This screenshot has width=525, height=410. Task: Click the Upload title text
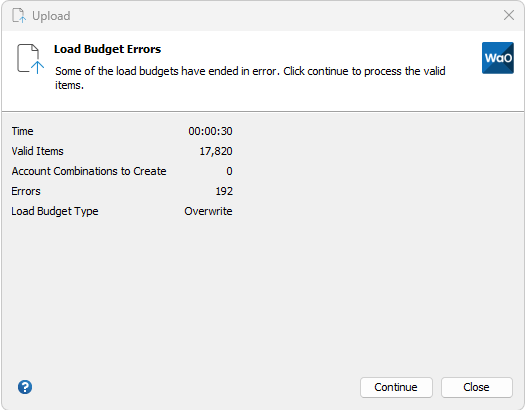[x=51, y=16]
